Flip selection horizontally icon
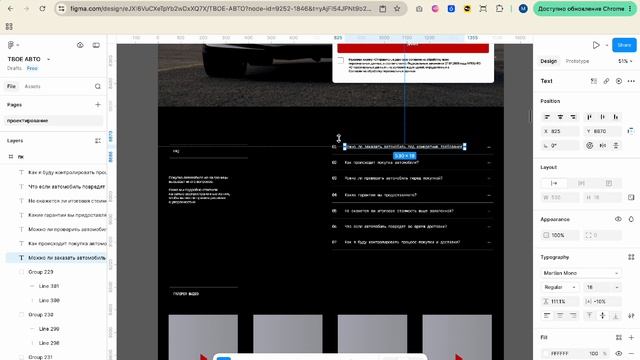The image size is (640, 360). [x=603, y=146]
